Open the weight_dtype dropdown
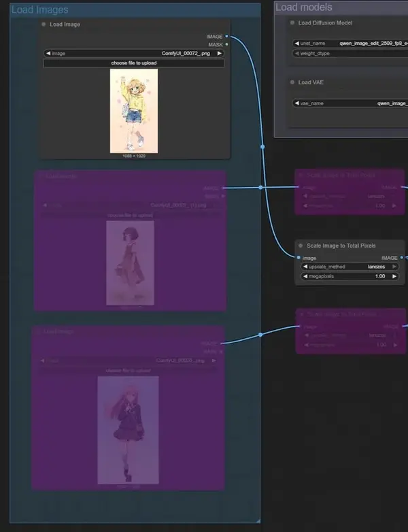This screenshot has height=532, width=408. point(350,53)
